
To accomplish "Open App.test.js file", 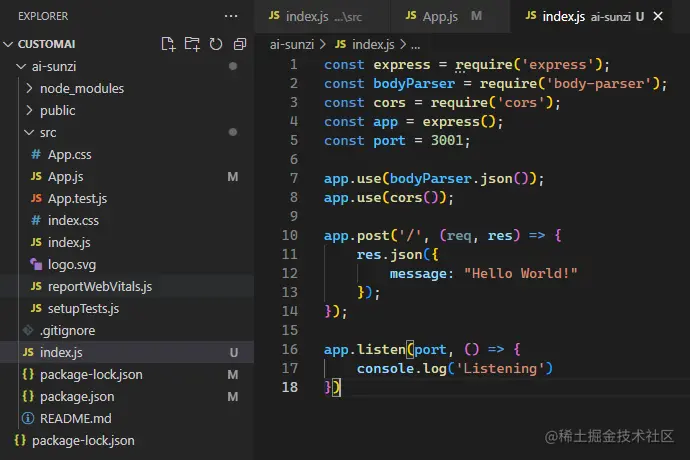I will point(77,199).
